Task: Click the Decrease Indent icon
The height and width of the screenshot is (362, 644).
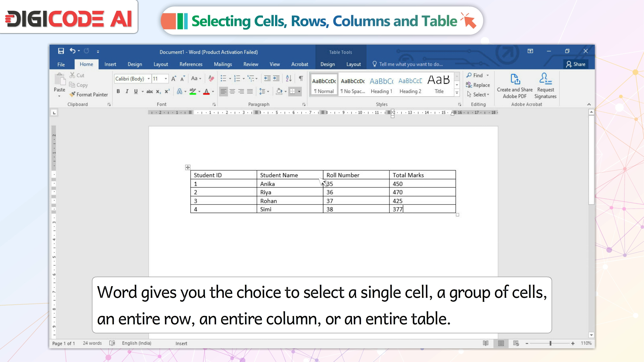Action: coord(267,79)
